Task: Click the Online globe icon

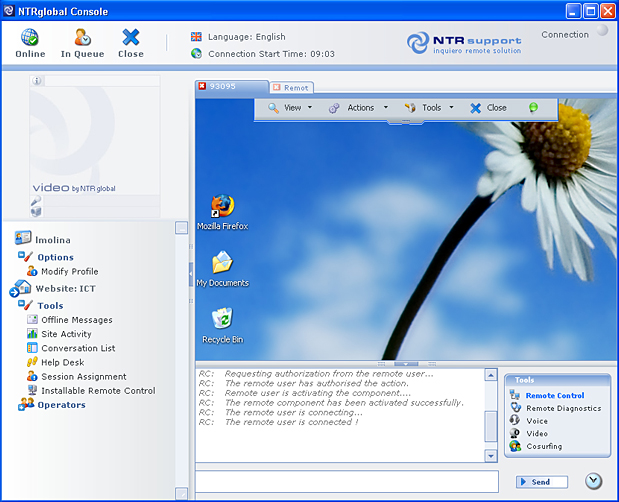Action: pos(30,38)
